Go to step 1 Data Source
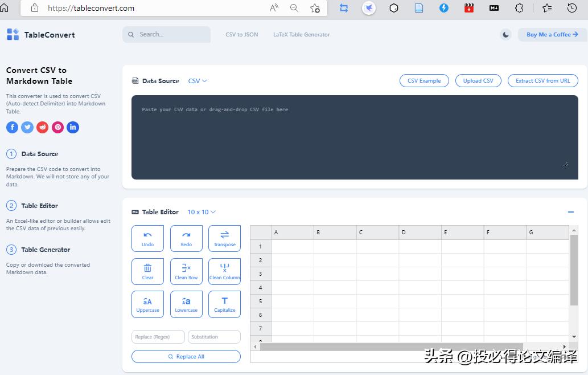Viewport: 588px width, 375px height. pos(32,154)
